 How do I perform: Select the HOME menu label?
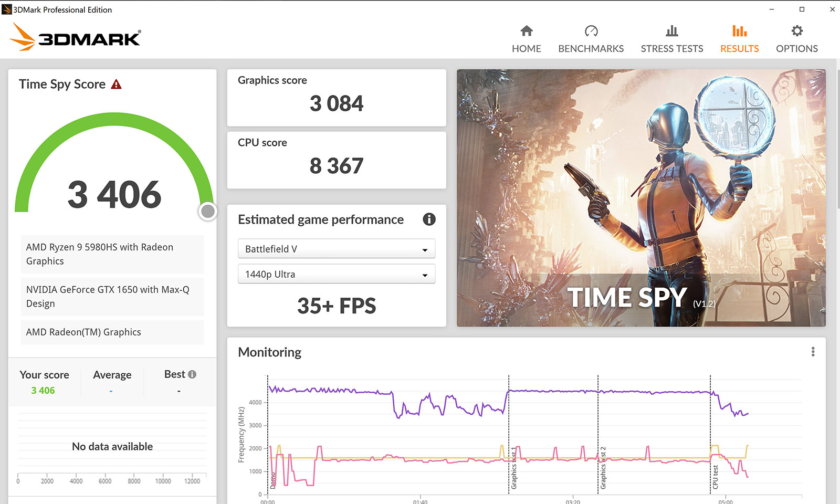(x=527, y=48)
